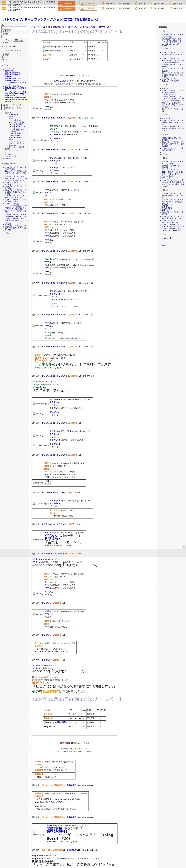Open the 愚痴板 link
The width and height of the screenshot is (186, 868).
[11, 139]
